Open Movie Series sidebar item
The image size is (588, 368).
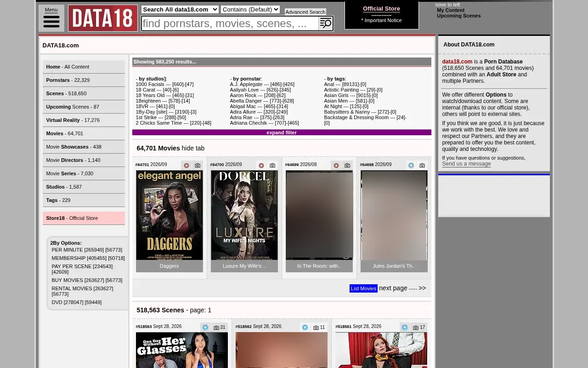pos(84,173)
